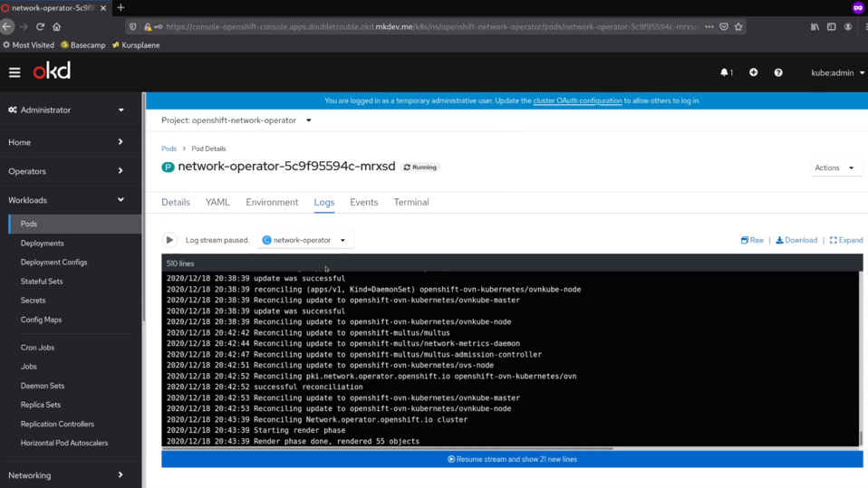The width and height of the screenshot is (868, 488).
Task: Open the Firefox account icon
Action: point(848,26)
